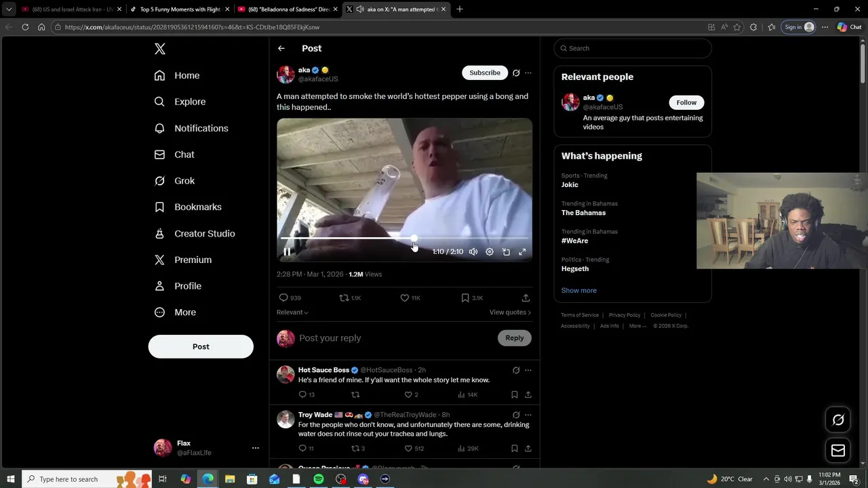
Task: Open Home from the sidebar
Action: coord(177,75)
